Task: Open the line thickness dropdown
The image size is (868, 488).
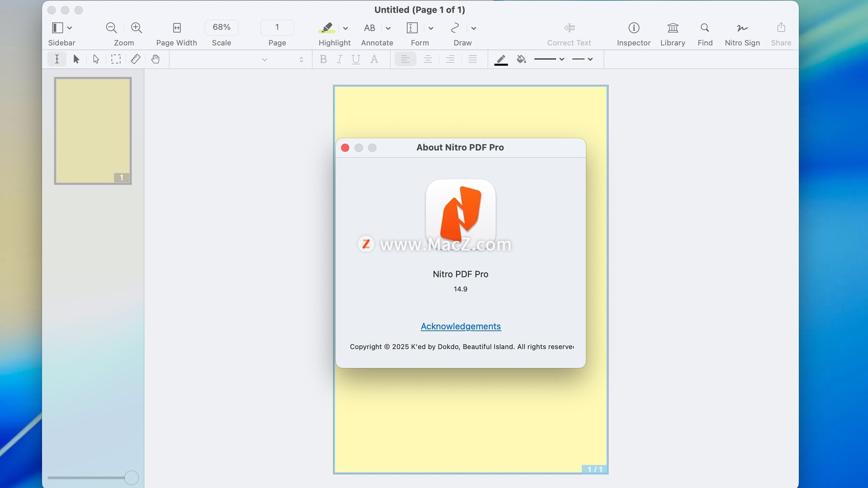Action: (x=549, y=59)
